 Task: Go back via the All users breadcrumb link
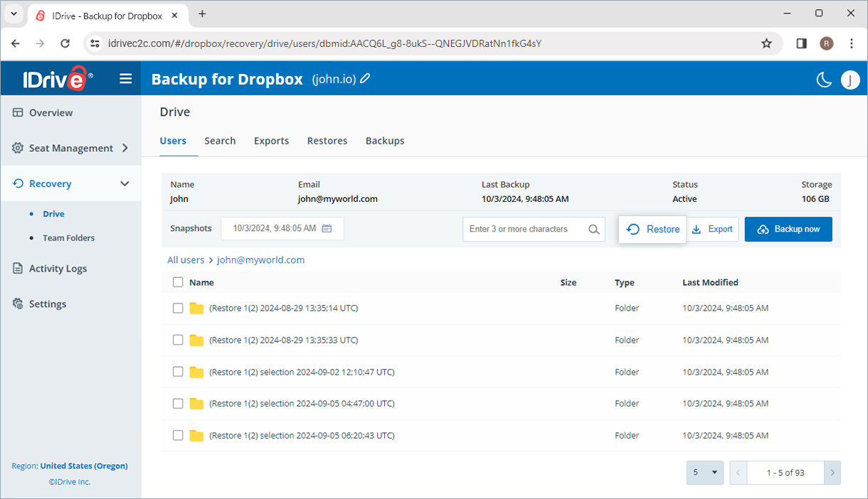pyautogui.click(x=186, y=259)
